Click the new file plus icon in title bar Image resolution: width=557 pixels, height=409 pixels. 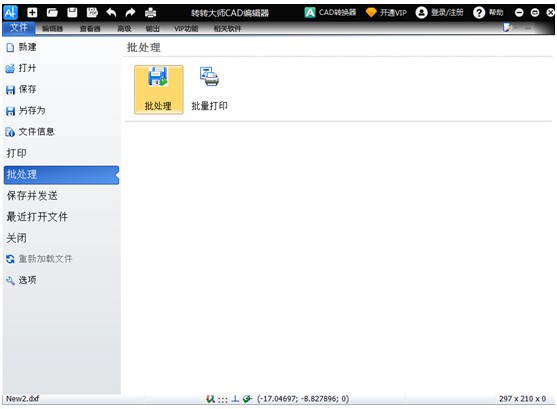[x=32, y=13]
